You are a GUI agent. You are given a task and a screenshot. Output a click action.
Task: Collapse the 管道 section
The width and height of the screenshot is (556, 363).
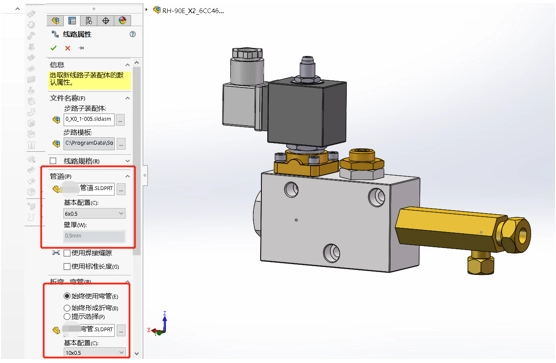pyautogui.click(x=127, y=176)
